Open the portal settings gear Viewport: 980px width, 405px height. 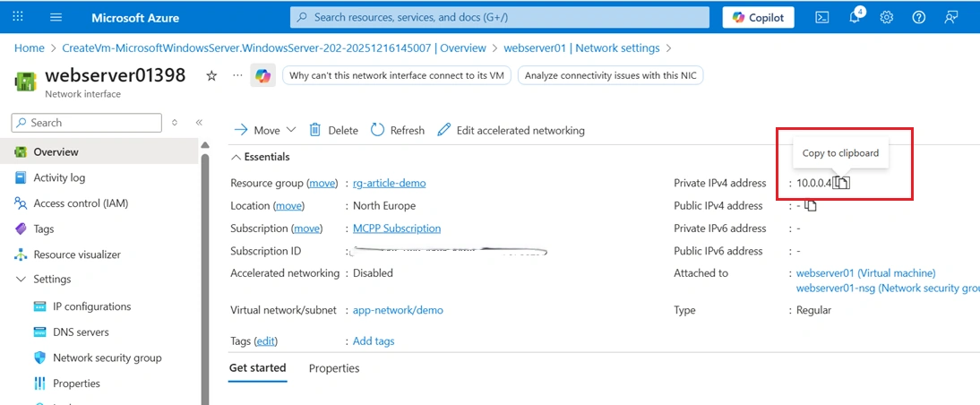(886, 18)
